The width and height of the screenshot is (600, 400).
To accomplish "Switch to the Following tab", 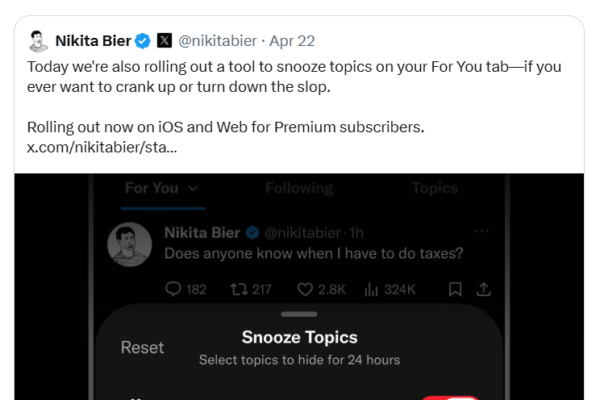I will pyautogui.click(x=299, y=188).
